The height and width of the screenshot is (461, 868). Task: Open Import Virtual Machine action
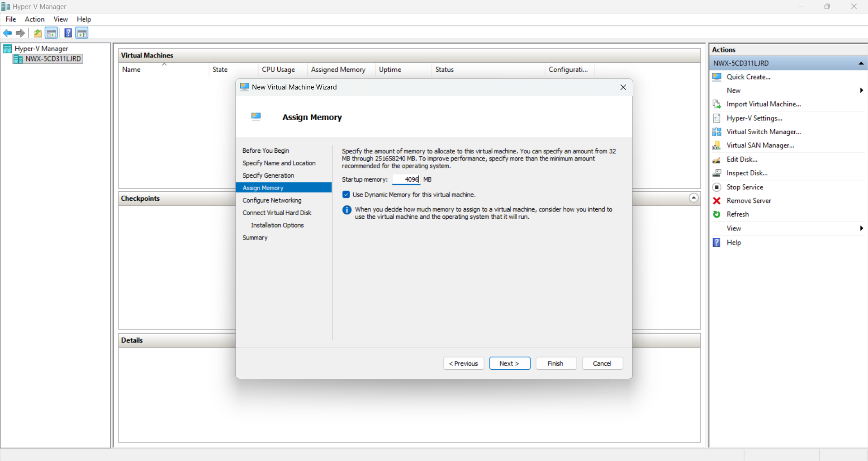click(x=763, y=104)
